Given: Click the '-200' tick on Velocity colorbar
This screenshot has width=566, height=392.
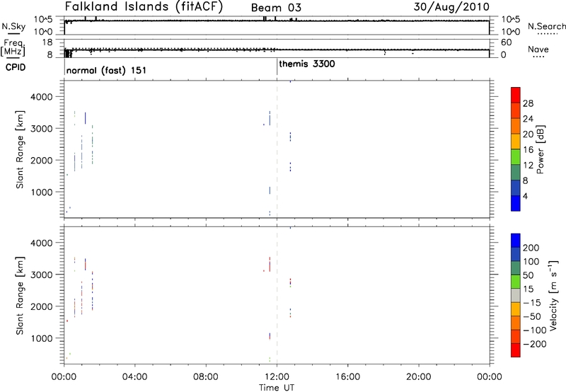Looking at the screenshot, I should pyautogui.click(x=534, y=344).
